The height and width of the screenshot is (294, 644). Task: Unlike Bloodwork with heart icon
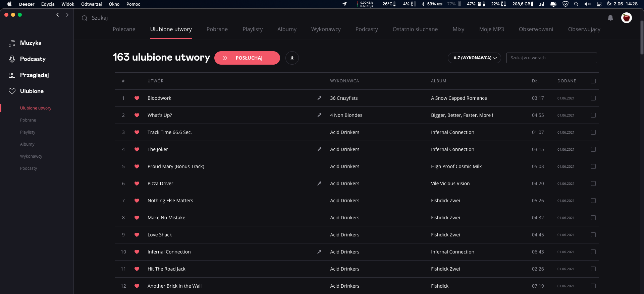(137, 98)
